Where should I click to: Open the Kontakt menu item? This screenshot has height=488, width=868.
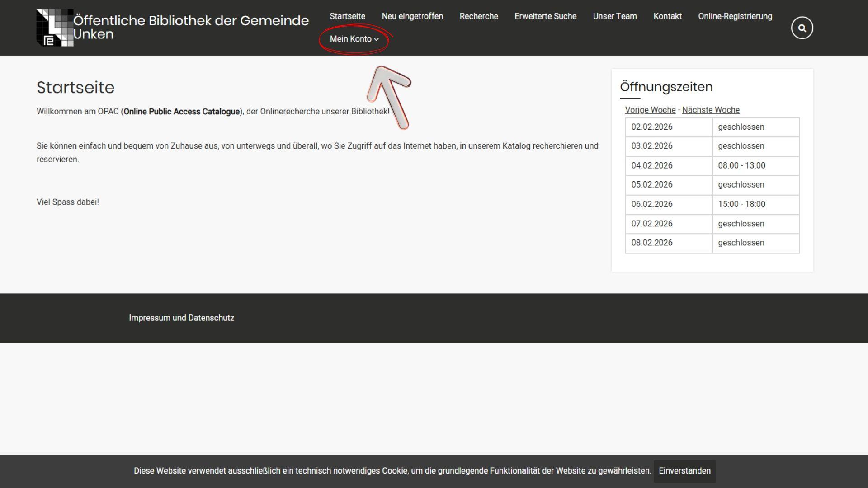click(667, 16)
